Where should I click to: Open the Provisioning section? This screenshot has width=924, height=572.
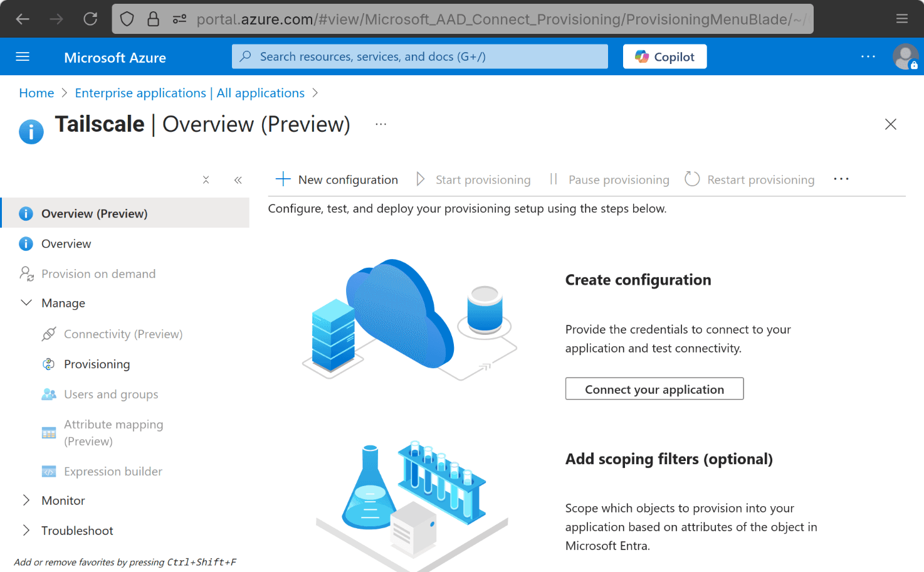pos(95,364)
